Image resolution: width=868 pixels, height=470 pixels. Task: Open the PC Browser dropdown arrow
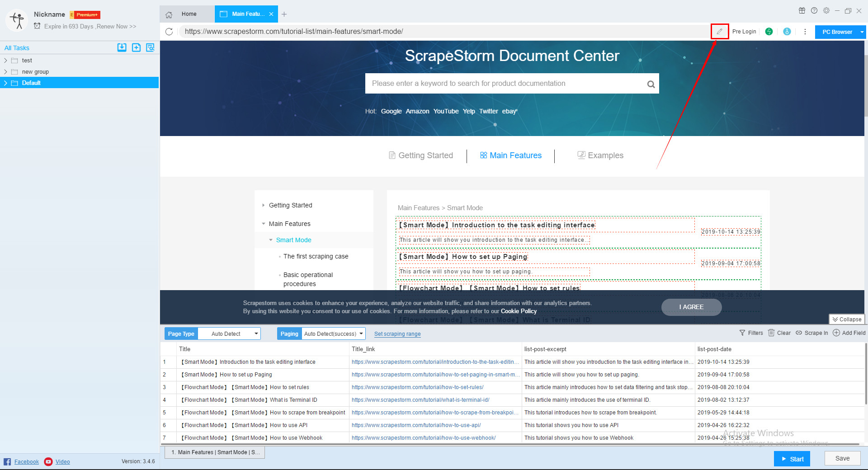pyautogui.click(x=862, y=32)
